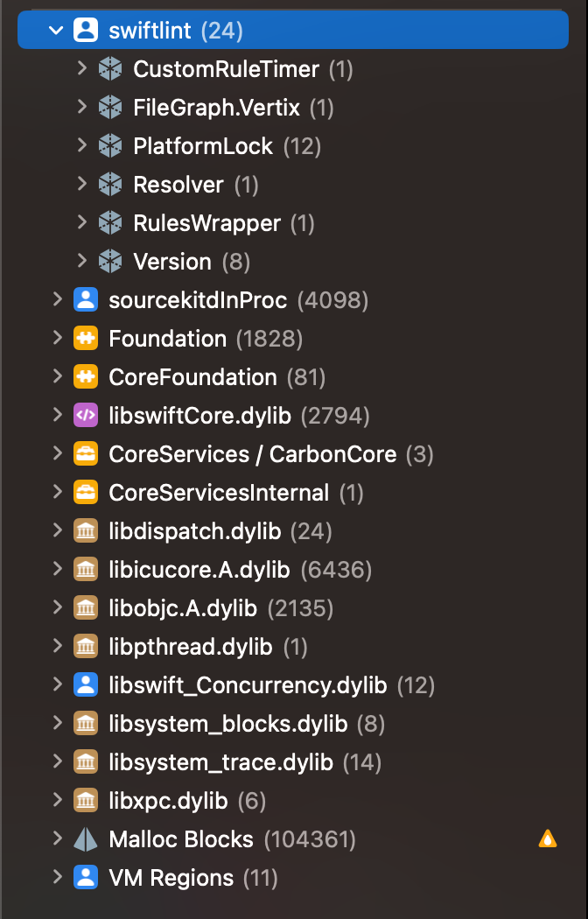Expand the FileGraph.Vertix row
This screenshot has width=588, height=919.
(x=82, y=108)
